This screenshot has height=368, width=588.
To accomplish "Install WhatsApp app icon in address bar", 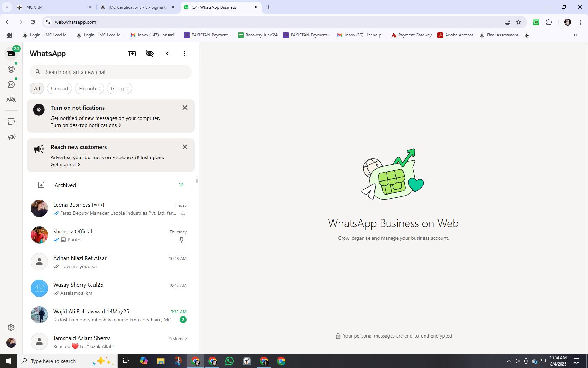I will point(507,22).
